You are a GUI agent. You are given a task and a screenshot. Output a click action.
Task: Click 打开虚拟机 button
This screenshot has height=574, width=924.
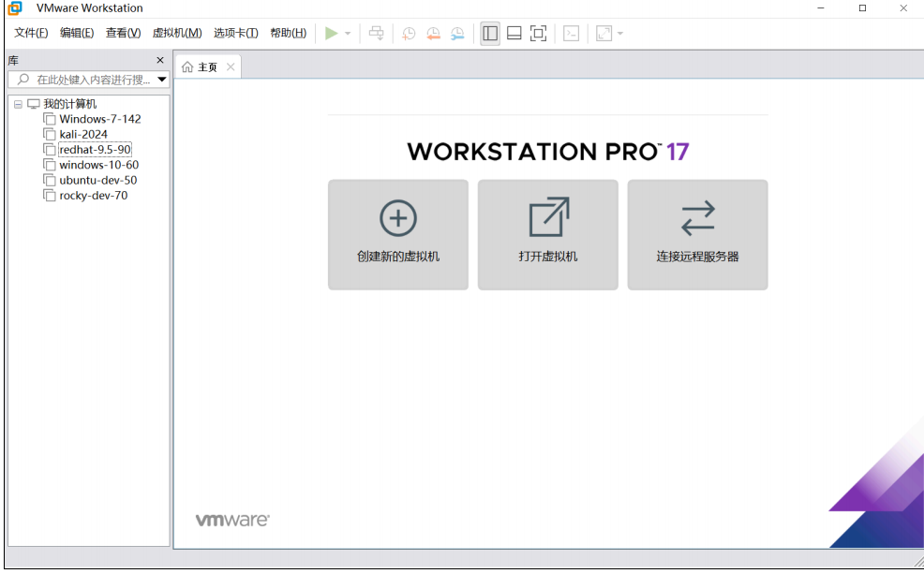click(x=548, y=234)
